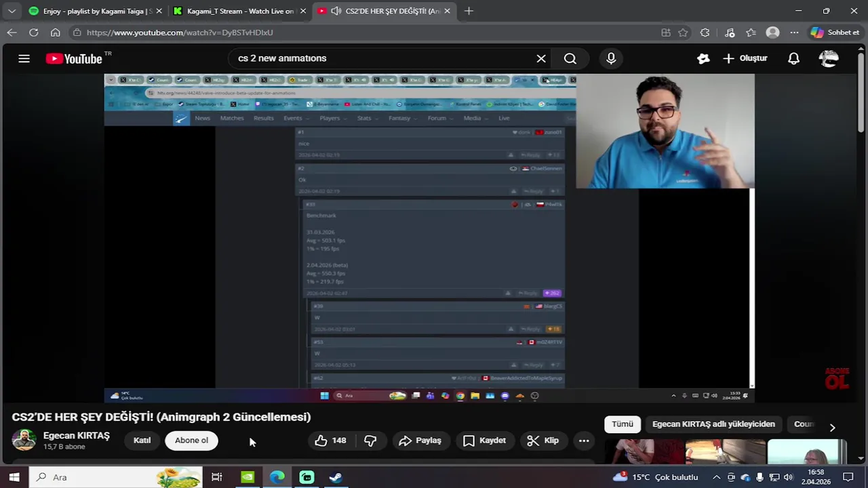The height and width of the screenshot is (488, 868).
Task: Open more actions three-dot menu
Action: [x=584, y=441]
